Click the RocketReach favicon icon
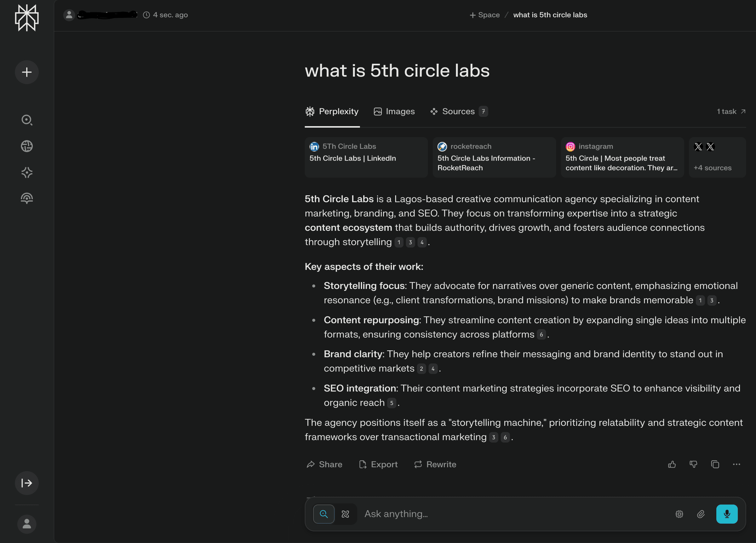 (x=442, y=146)
